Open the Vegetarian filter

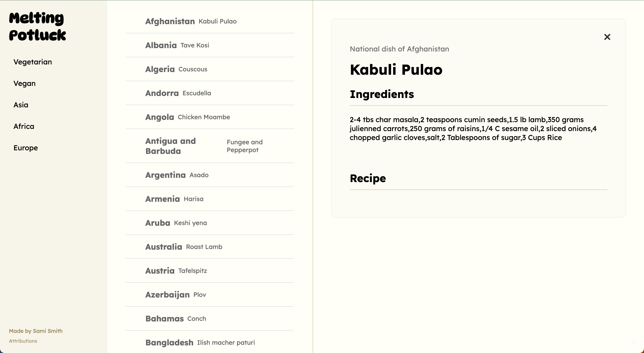pyautogui.click(x=33, y=62)
